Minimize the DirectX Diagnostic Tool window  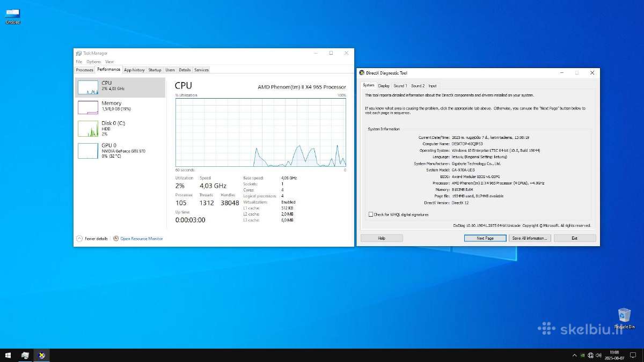point(561,72)
